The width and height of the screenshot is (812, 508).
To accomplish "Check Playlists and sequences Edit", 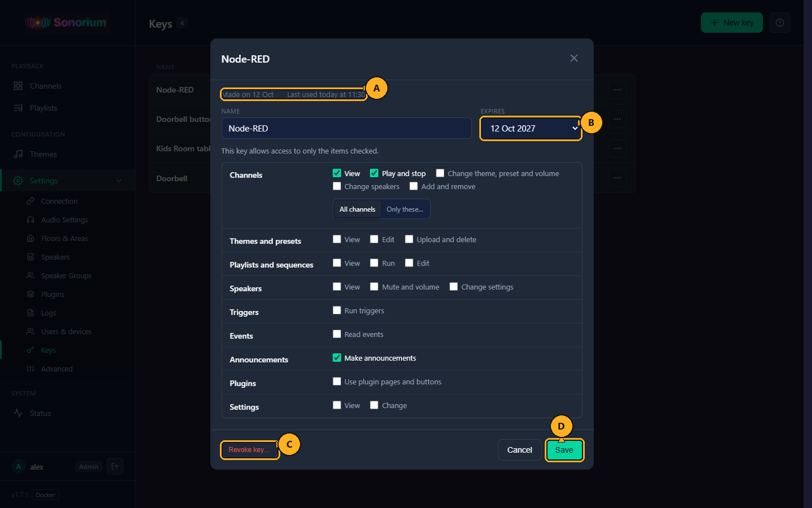I will click(409, 263).
